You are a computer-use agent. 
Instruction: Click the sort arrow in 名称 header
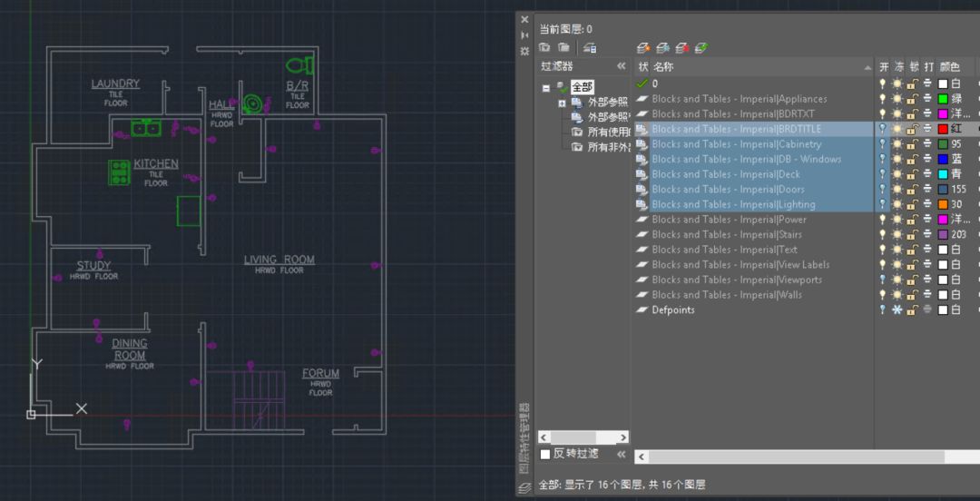tap(867, 67)
